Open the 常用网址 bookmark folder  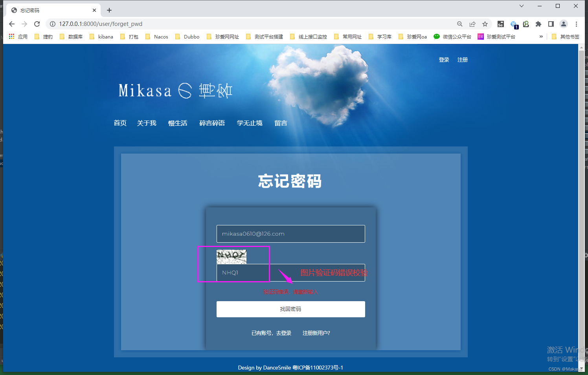pos(348,37)
